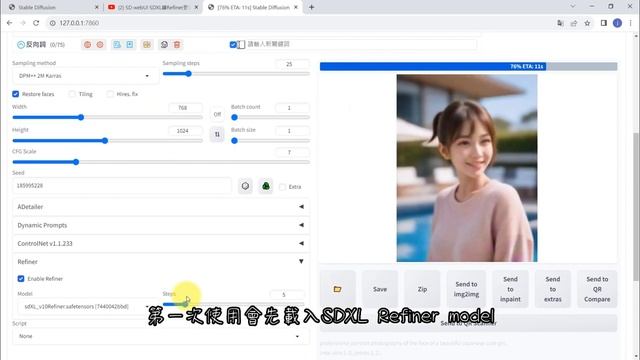The height and width of the screenshot is (360, 640).
Task: Click the red trash icon in prompt toolbar
Action: (x=177, y=44)
